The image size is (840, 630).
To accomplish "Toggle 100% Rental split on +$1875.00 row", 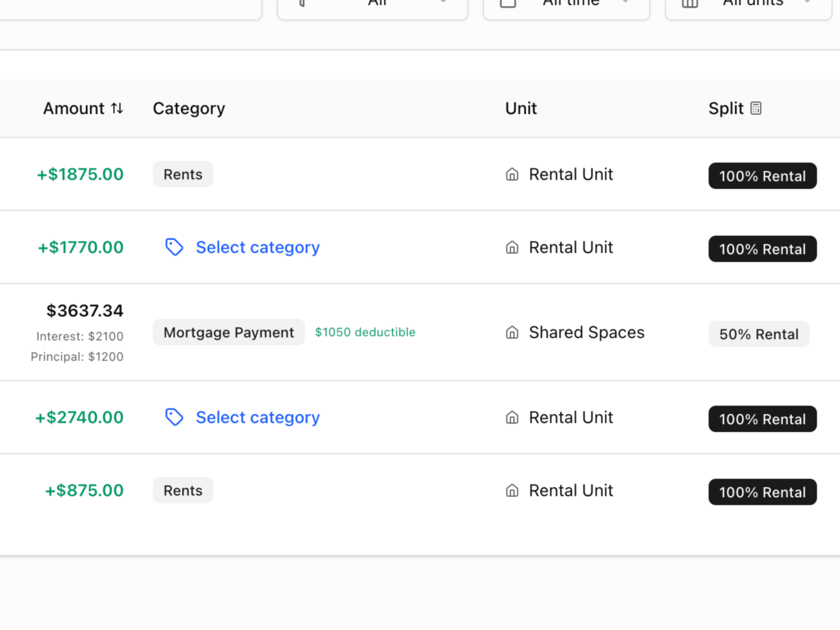I will point(762,176).
